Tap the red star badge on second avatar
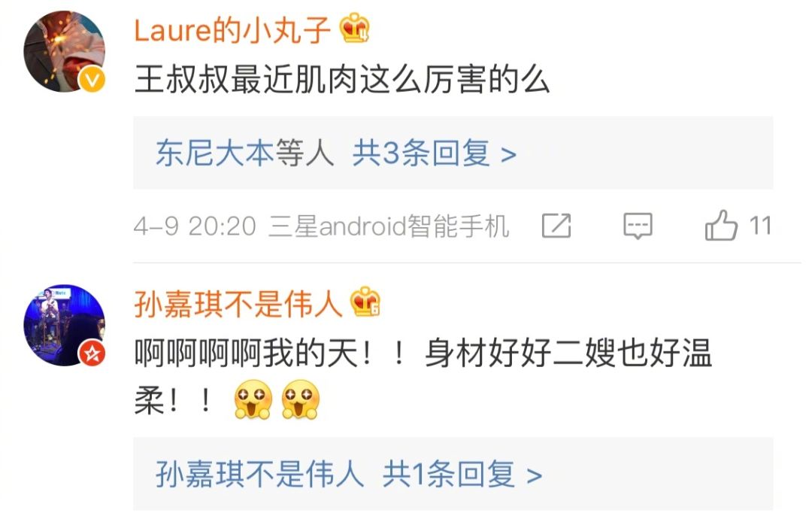The height and width of the screenshot is (519, 812). tap(92, 354)
